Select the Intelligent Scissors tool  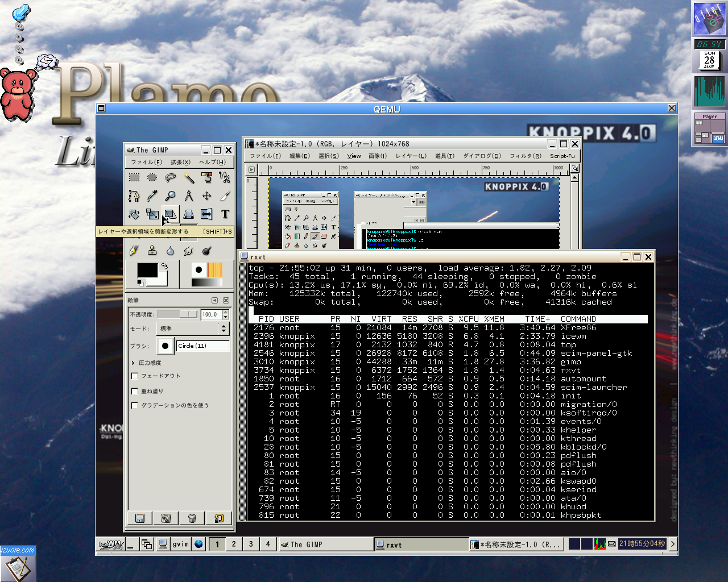point(225,178)
